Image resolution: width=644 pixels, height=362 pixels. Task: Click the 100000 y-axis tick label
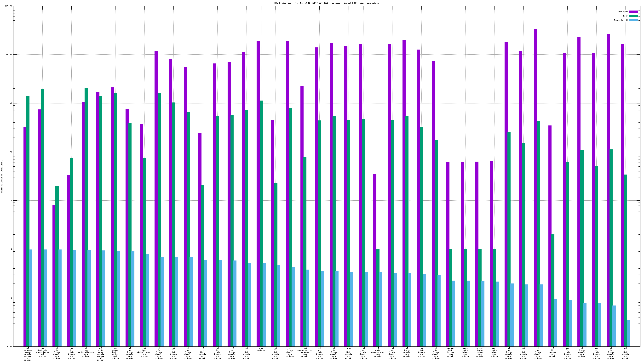pyautogui.click(x=8, y=6)
